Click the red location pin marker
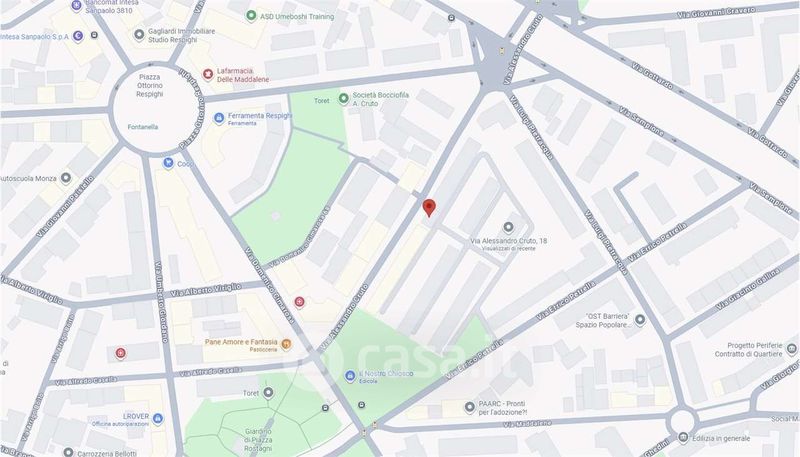The height and width of the screenshot is (457, 800). pos(430,208)
